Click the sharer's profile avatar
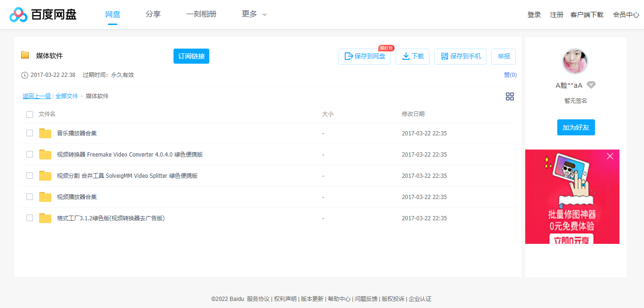Viewport: 644px width, 308px height. [x=575, y=61]
